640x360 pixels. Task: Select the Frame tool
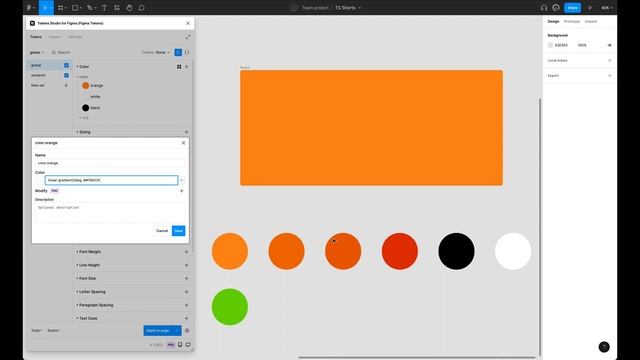click(60, 7)
